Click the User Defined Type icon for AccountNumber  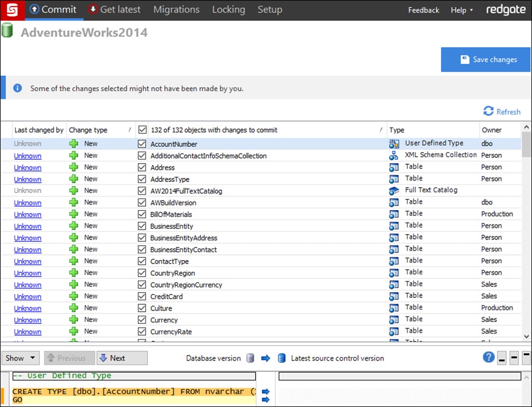[394, 144]
